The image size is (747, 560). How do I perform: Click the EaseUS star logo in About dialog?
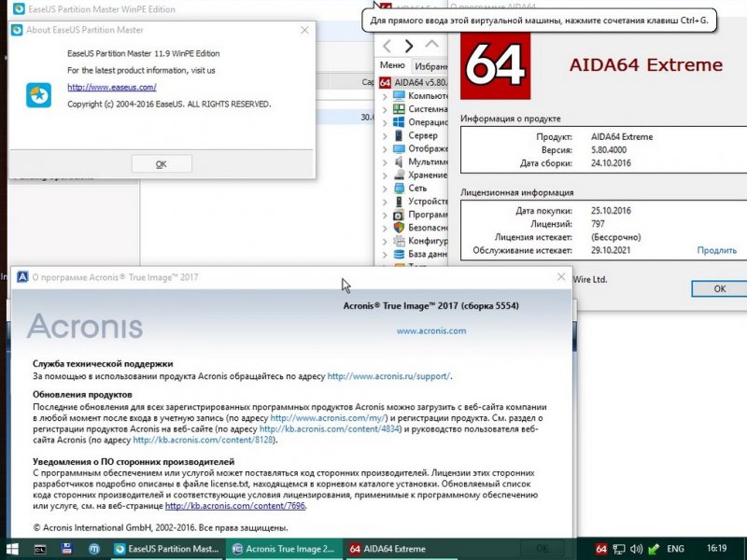pyautogui.click(x=38, y=95)
